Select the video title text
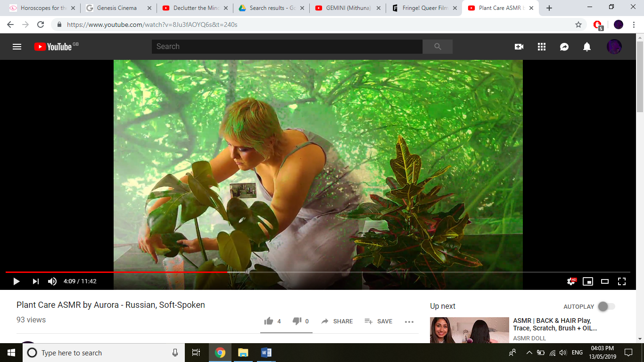 111,305
